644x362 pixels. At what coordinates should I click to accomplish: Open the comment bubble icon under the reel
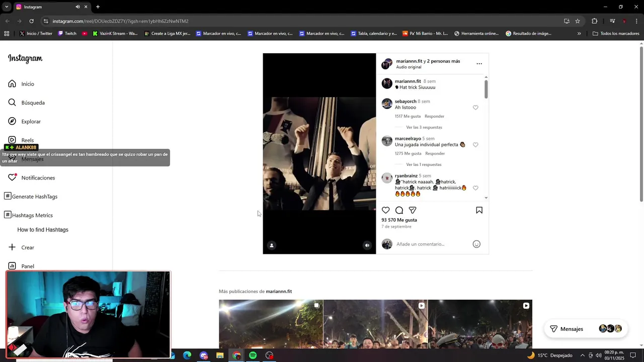(x=399, y=210)
